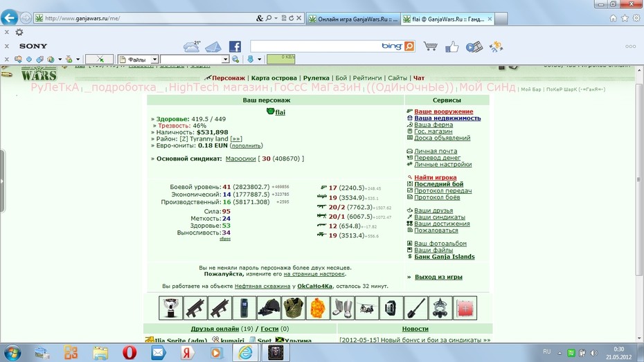Switch to the 'Онлайн игра GanjaWars.Ru' tab
This screenshot has height=362, width=644.
tap(353, 19)
